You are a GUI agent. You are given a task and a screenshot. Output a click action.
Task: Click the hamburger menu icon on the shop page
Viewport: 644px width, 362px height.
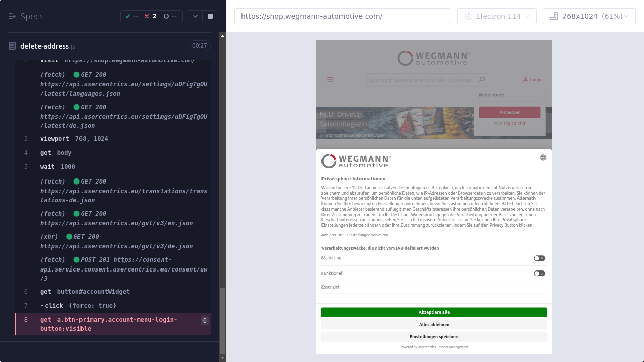[x=330, y=79]
